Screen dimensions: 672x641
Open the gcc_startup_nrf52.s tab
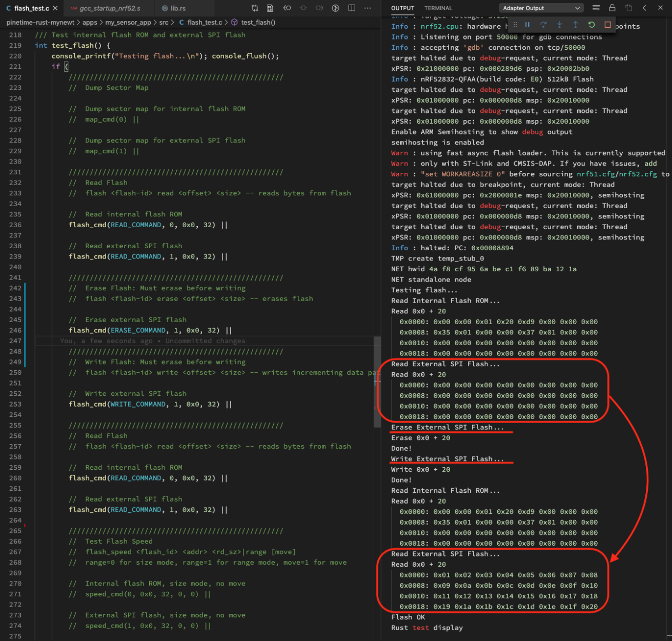110,8
